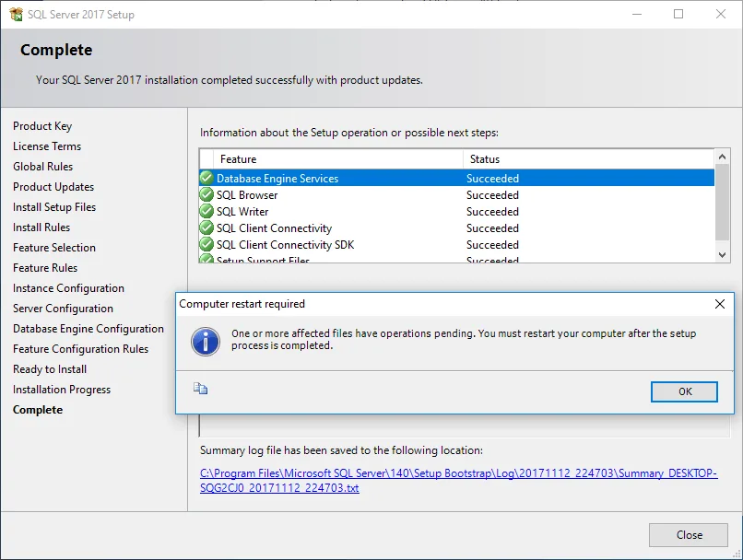Click Global Rules step in sidebar
Viewport: 743px width, 560px height.
click(x=42, y=167)
